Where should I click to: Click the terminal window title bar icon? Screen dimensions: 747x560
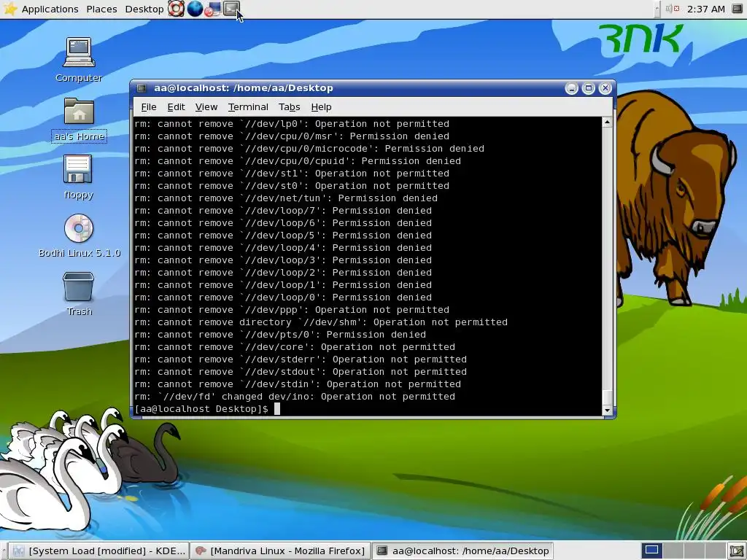tap(142, 88)
